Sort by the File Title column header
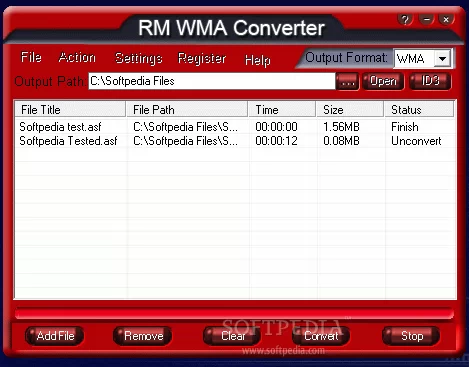The width and height of the screenshot is (469, 367). 70,109
